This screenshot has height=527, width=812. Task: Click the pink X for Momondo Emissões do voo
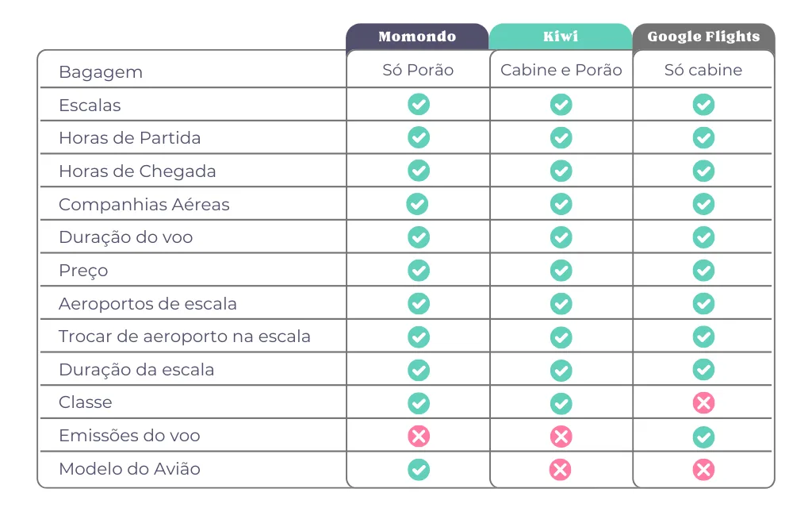[418, 436]
